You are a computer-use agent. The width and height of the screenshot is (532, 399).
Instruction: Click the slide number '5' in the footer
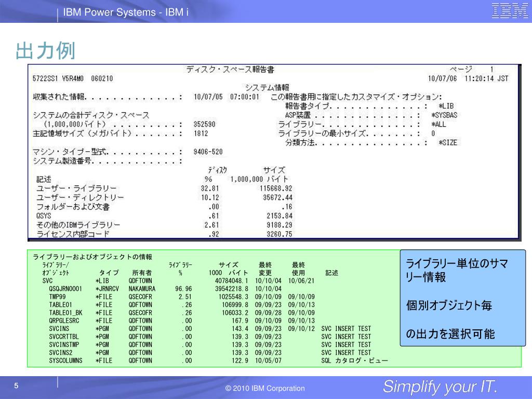coord(16,386)
